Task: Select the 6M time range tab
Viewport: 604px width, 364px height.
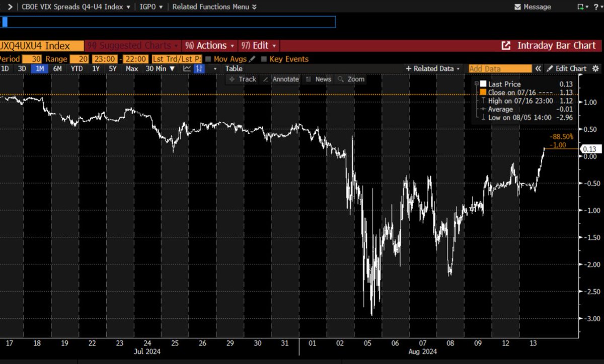Action: [x=57, y=68]
